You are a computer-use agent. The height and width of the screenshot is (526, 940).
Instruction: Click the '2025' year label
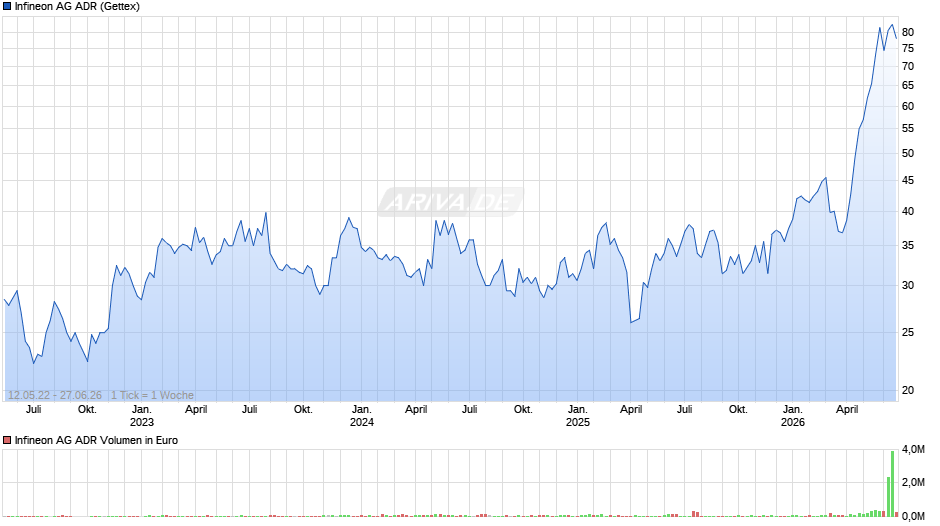click(577, 422)
